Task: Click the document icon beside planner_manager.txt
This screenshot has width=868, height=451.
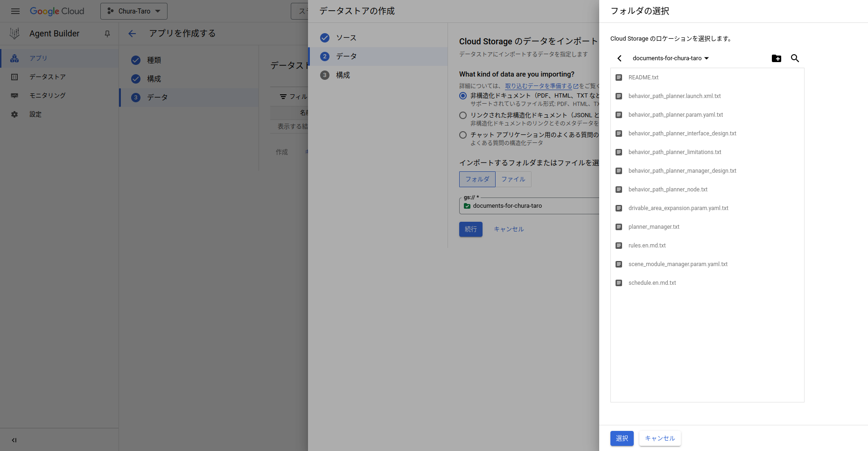Action: pos(619,227)
